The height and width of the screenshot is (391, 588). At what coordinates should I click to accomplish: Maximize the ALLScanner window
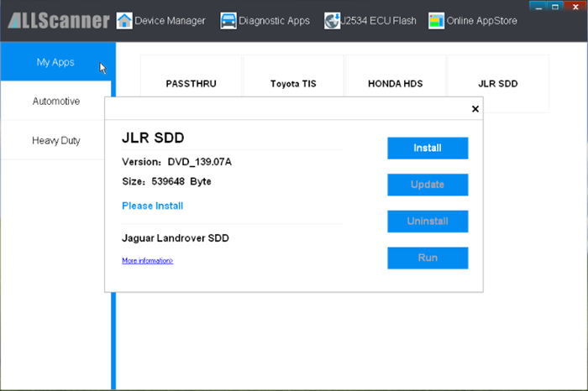point(555,7)
